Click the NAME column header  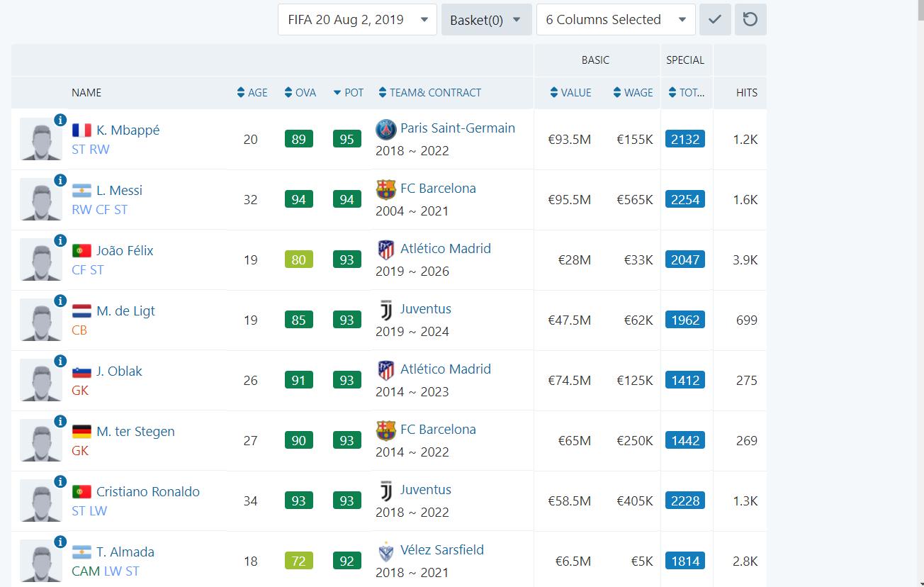pos(86,93)
